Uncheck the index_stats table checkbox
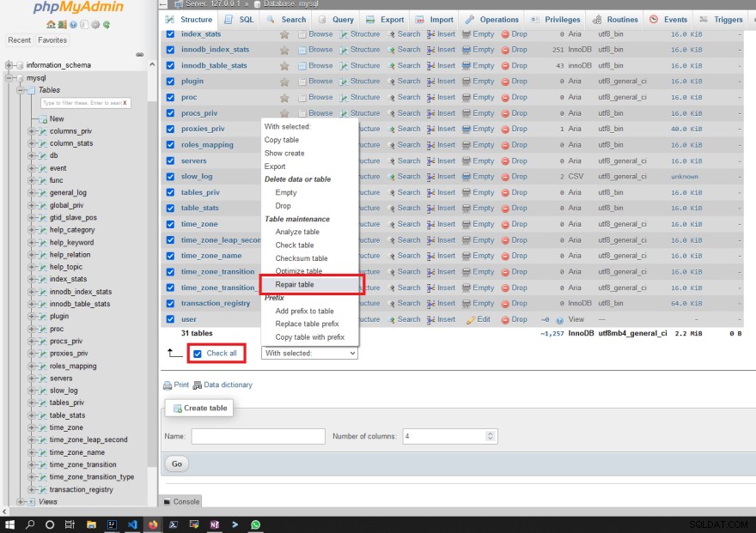756x533 pixels. (170, 34)
